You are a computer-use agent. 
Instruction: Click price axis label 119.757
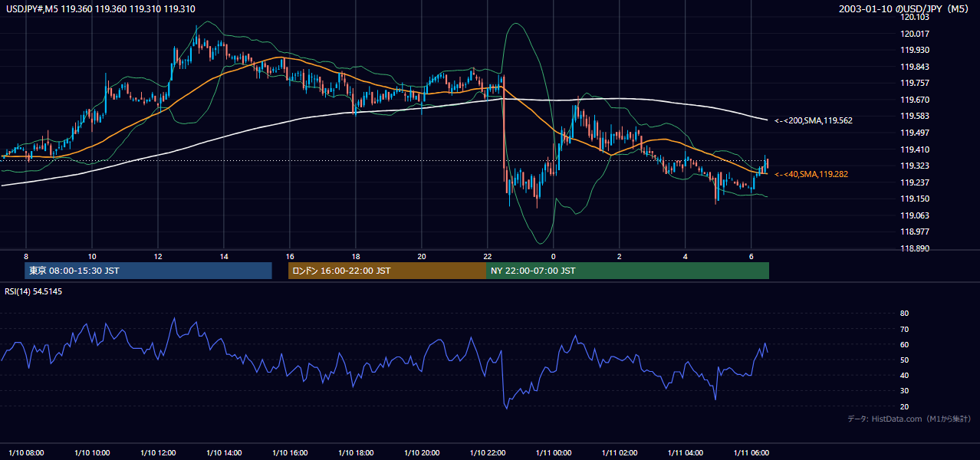point(915,83)
